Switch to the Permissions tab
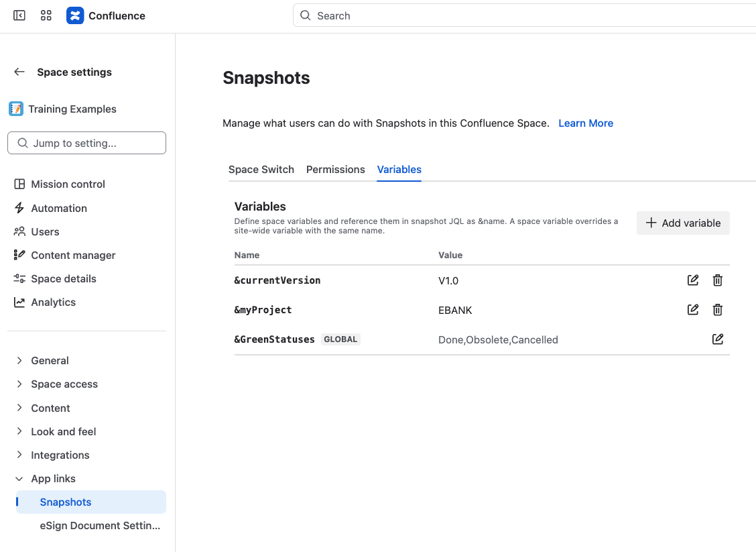Screen dimensions: 756x552 [x=336, y=170]
